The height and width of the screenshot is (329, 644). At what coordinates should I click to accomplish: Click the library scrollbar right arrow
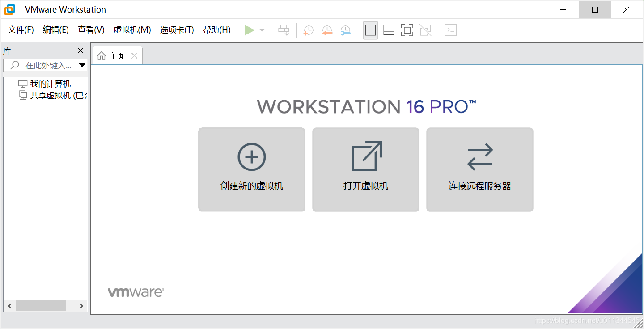tap(81, 306)
